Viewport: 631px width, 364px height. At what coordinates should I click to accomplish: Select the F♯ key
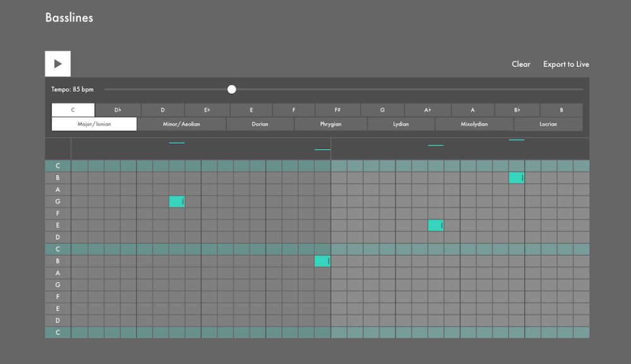[337, 109]
